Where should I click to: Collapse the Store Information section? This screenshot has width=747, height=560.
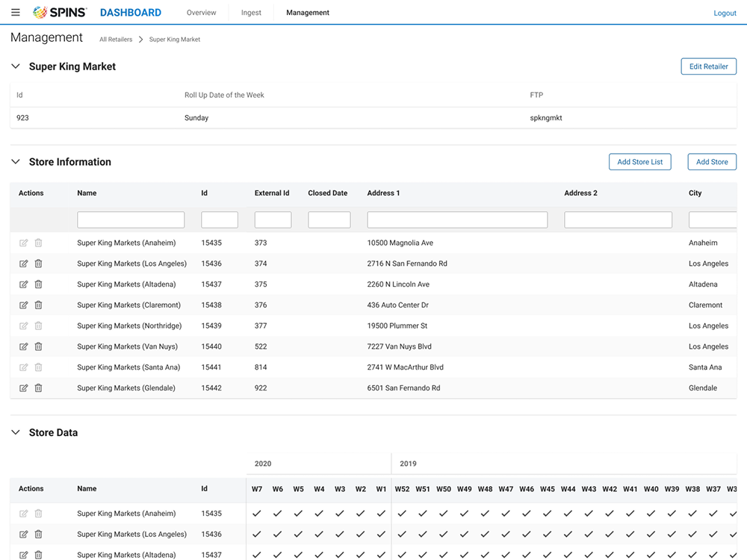pyautogui.click(x=16, y=162)
